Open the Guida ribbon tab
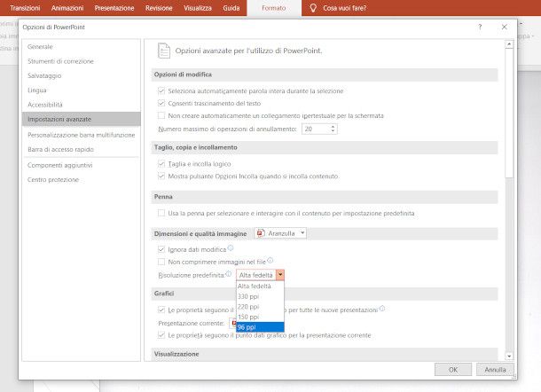The image size is (541, 392). click(x=231, y=8)
